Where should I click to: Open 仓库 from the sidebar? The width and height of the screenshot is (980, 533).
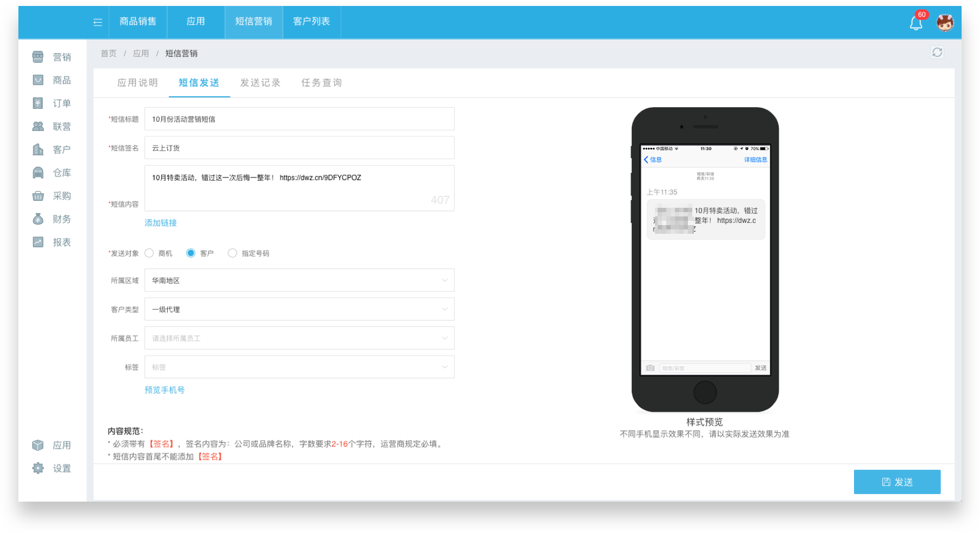point(52,173)
